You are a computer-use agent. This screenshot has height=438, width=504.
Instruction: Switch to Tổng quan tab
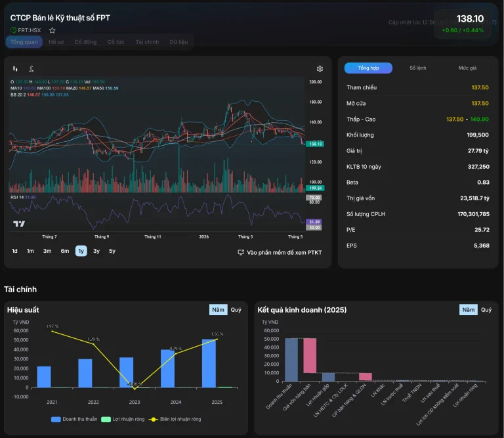coord(24,42)
